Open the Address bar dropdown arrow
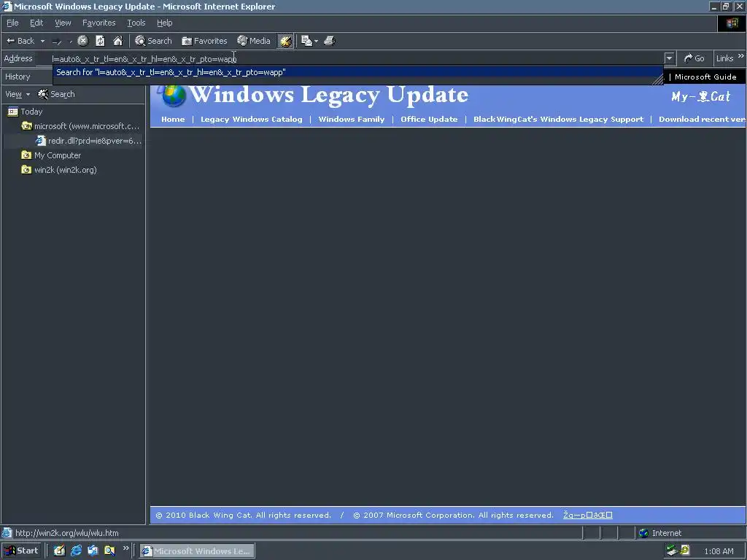This screenshot has width=747, height=560. (x=670, y=58)
